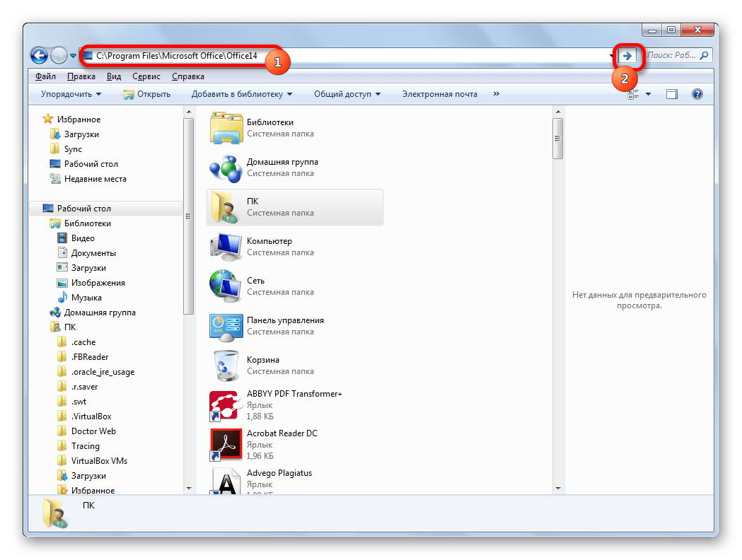Open the recent pages dropdown arrow
This screenshot has width=742, height=560.
(73, 56)
